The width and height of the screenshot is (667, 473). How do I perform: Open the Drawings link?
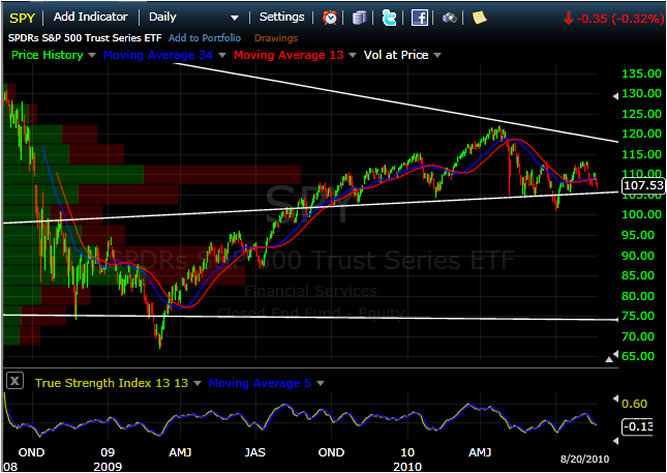pos(275,38)
